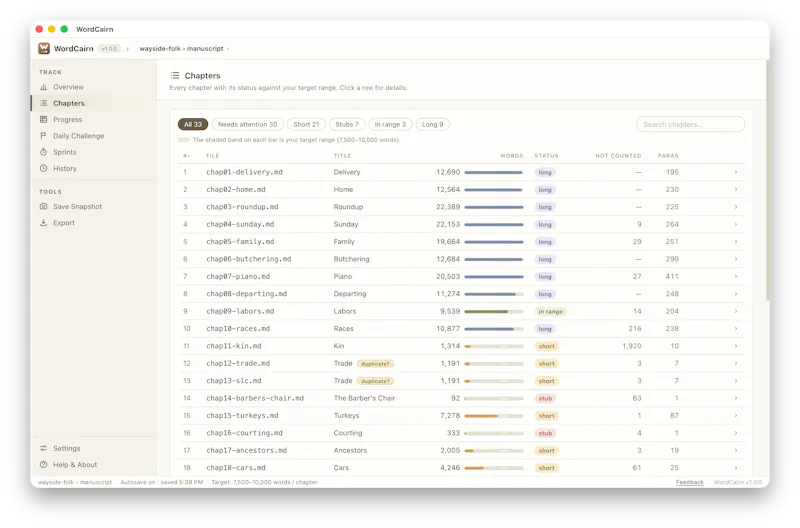Click the title 'Turkeys'
800x528 pixels.
[346, 416]
